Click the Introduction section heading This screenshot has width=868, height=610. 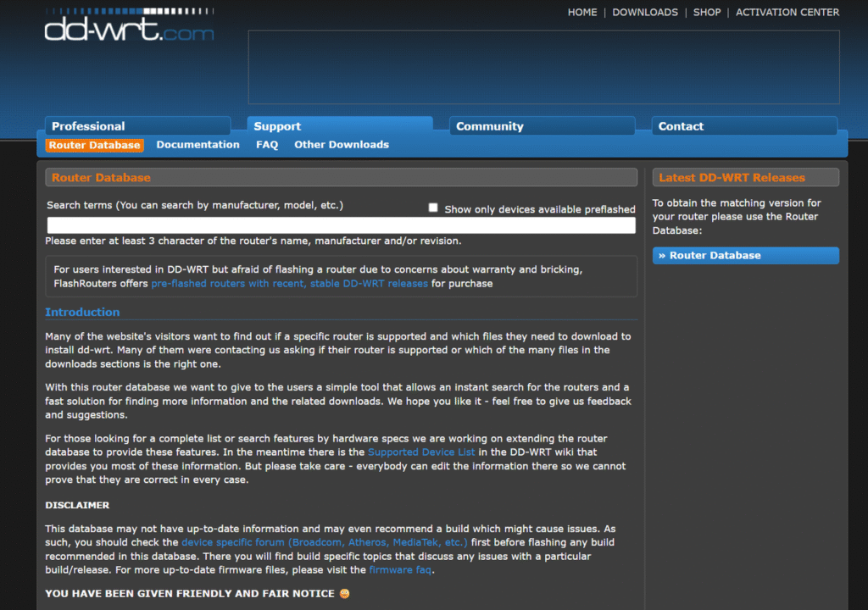point(82,312)
